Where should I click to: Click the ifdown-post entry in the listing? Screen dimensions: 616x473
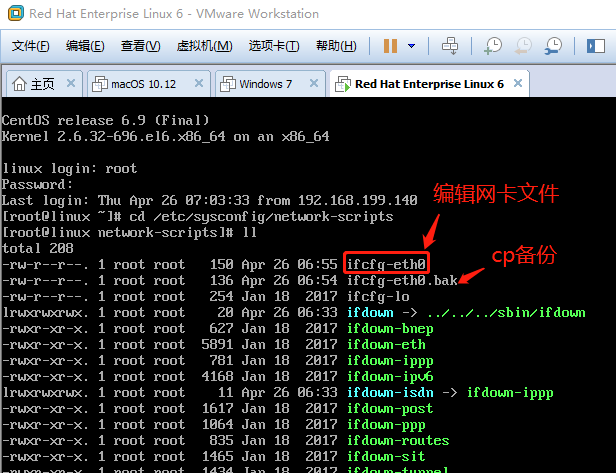pyautogui.click(x=390, y=409)
